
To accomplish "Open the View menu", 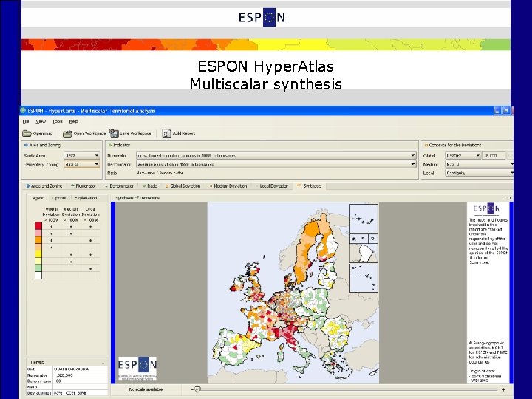I will click(41, 121).
